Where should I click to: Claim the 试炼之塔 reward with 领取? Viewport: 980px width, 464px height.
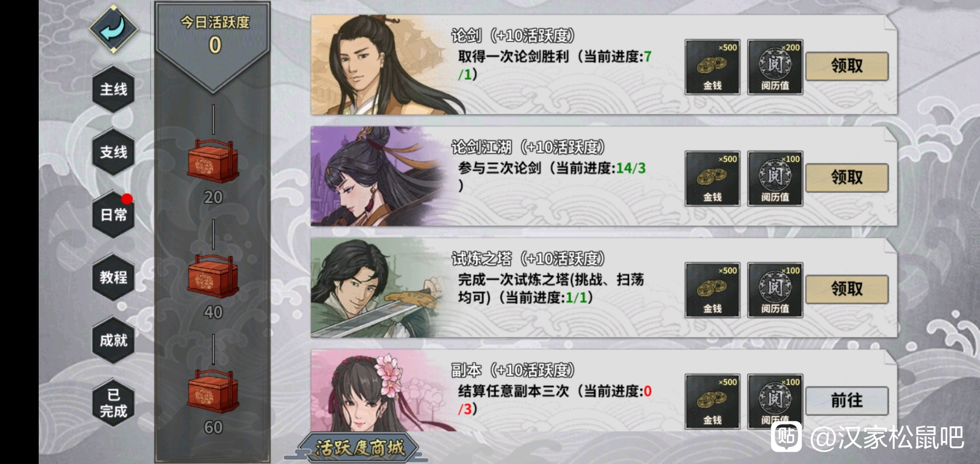(847, 289)
